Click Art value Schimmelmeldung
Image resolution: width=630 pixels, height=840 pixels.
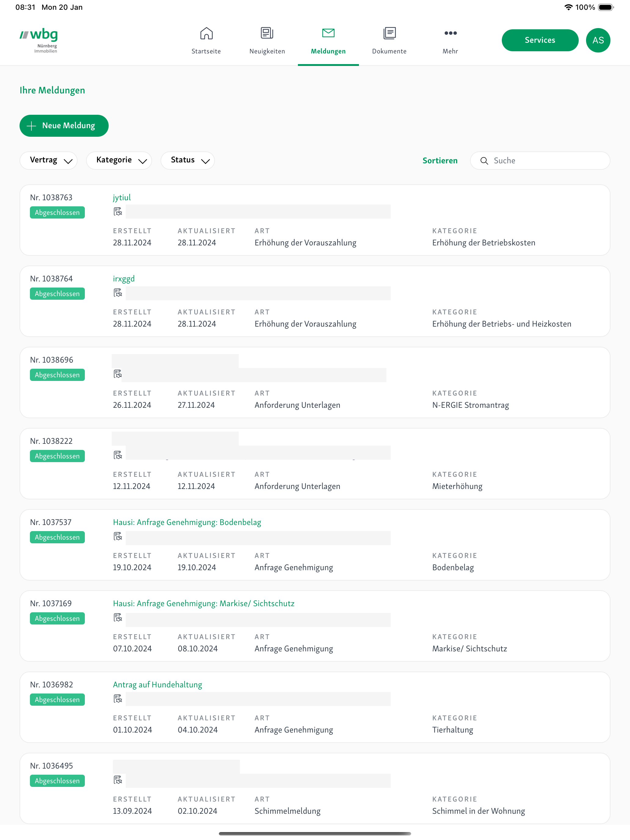click(x=288, y=811)
